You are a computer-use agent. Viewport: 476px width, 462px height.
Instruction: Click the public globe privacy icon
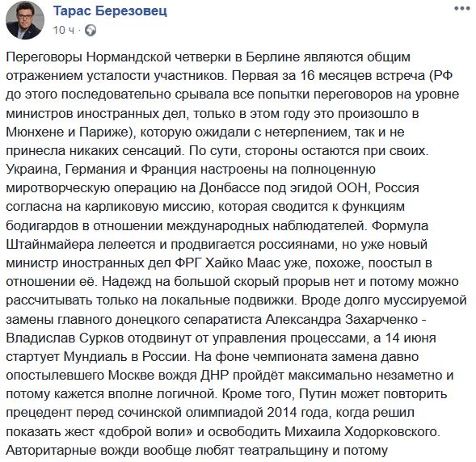point(91,31)
